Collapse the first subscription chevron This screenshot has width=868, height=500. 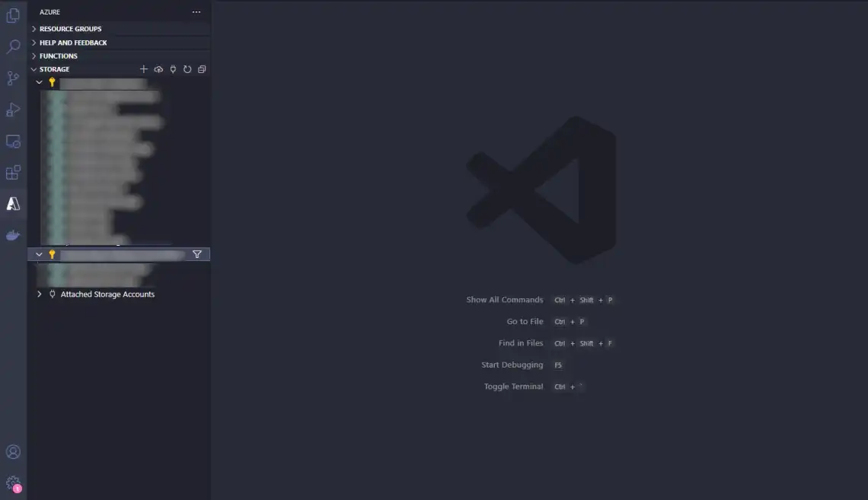tap(40, 82)
